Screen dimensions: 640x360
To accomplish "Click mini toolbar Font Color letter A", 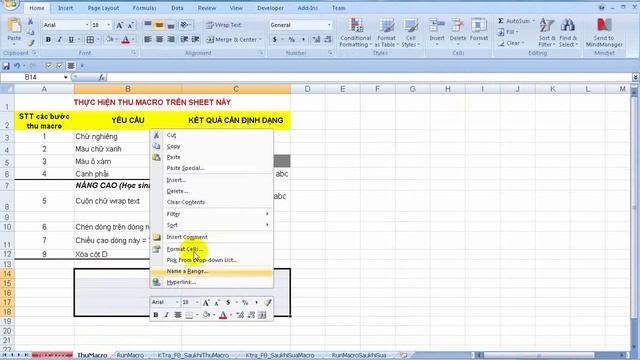I will click(223, 315).
